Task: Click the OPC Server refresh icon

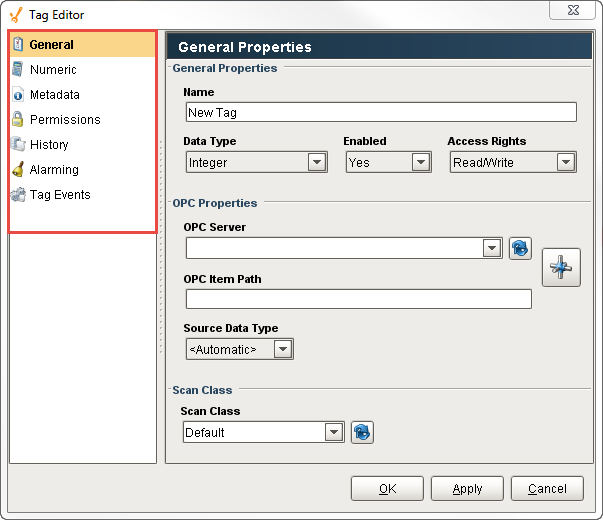Action: tap(520, 248)
